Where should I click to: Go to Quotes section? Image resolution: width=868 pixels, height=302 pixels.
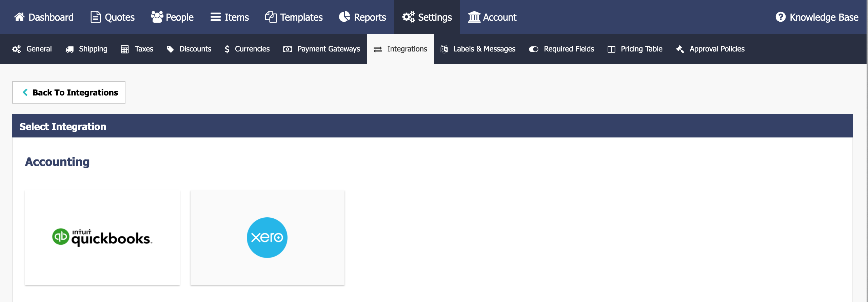coord(120,17)
